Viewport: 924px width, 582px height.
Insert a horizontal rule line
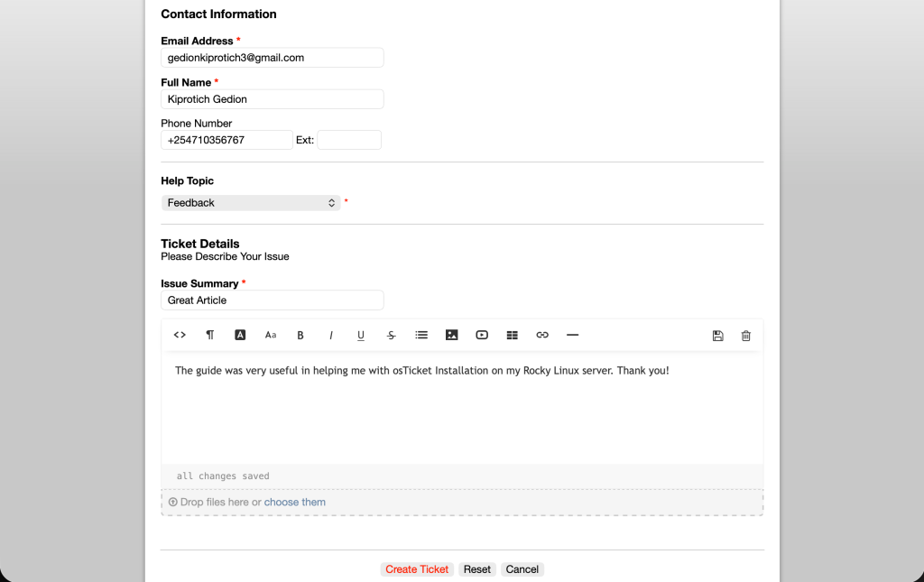coord(572,335)
